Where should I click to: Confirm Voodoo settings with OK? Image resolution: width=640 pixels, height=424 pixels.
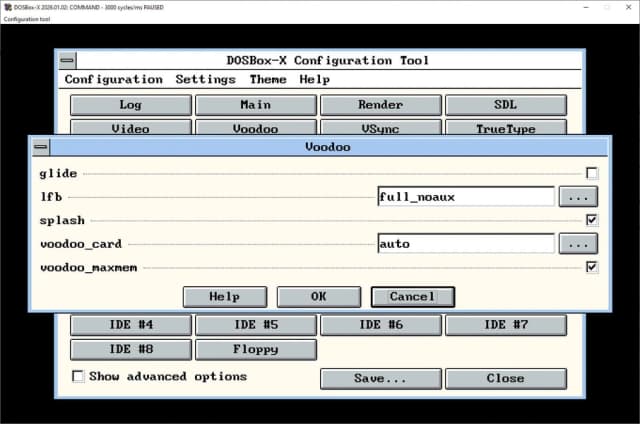319,297
